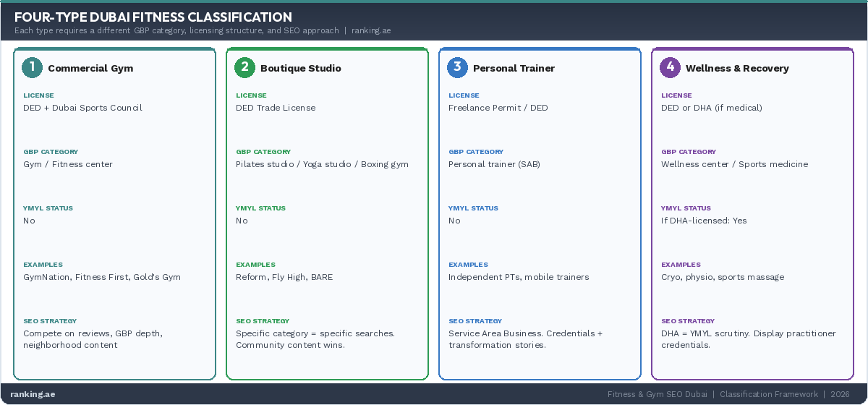Click 'If DHA-licensed: Yes' YMYL status

coord(704,221)
